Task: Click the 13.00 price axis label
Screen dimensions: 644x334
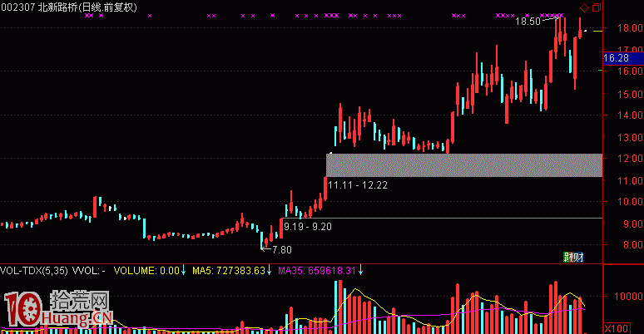Action: [630, 137]
